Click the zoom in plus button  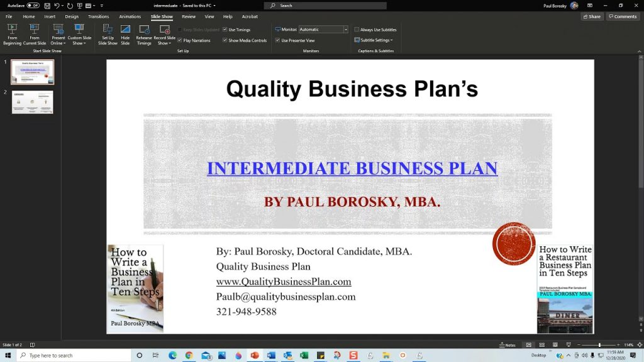pyautogui.click(x=618, y=345)
